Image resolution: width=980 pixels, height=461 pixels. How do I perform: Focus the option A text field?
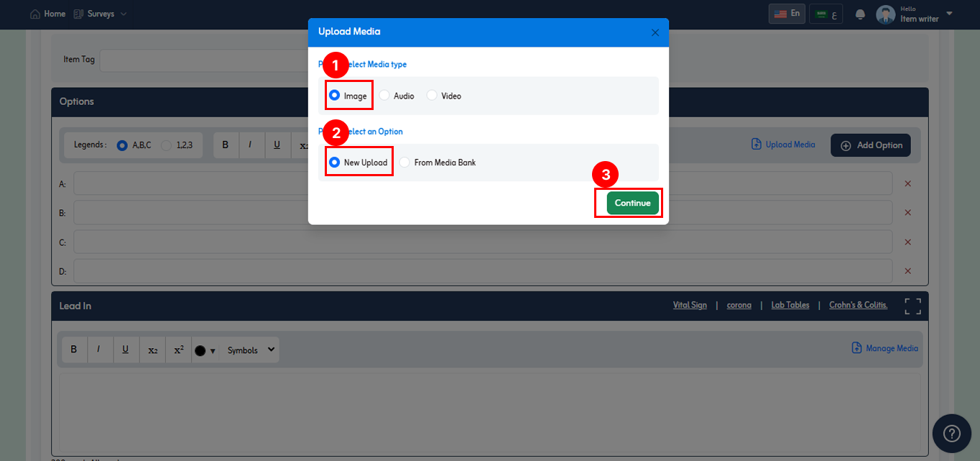click(x=483, y=183)
